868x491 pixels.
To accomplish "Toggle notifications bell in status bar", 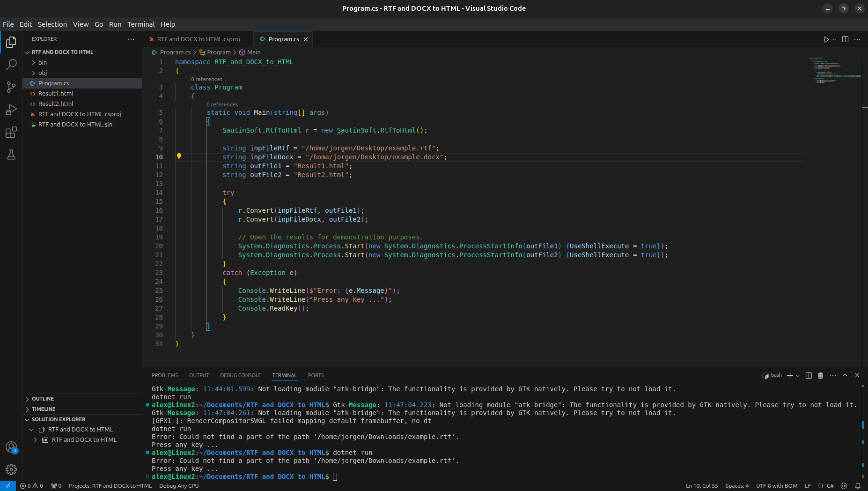I will coord(858,486).
